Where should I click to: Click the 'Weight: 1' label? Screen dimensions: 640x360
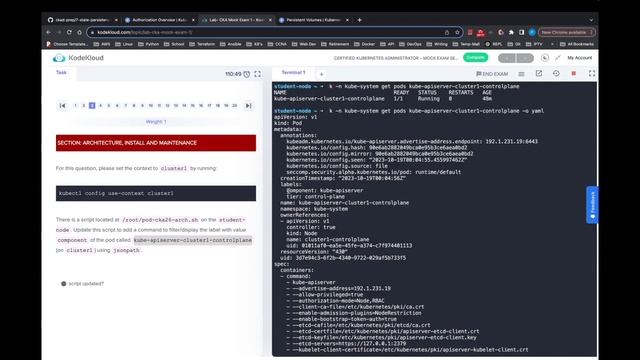pos(156,122)
